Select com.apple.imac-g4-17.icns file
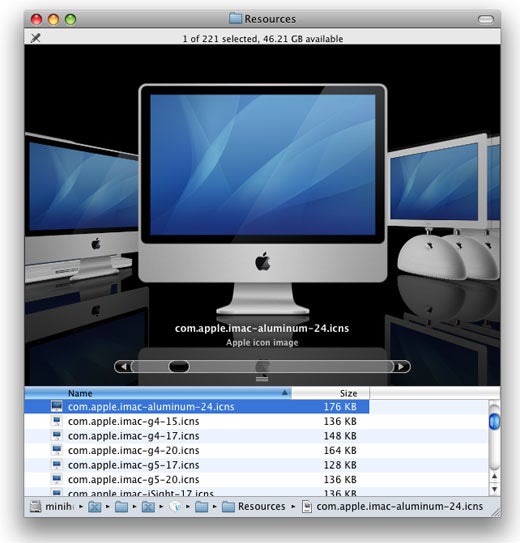The height and width of the screenshot is (543, 520). (x=133, y=436)
